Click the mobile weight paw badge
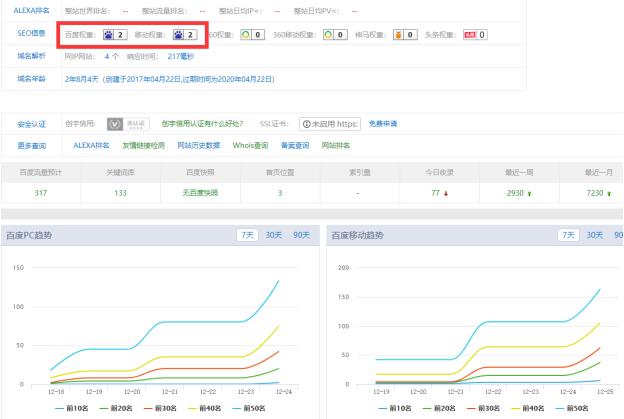 pyautogui.click(x=183, y=34)
